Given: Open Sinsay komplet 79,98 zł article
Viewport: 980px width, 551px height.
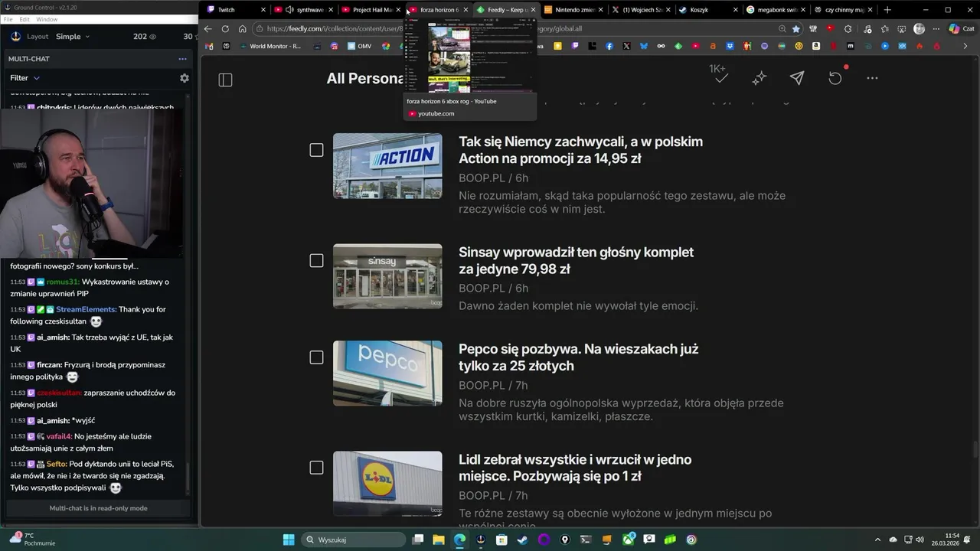Looking at the screenshot, I should pos(576,260).
